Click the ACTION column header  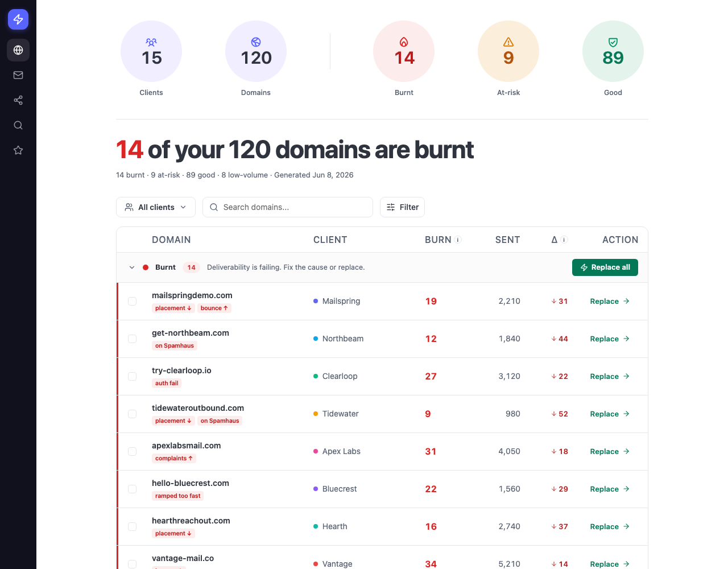click(x=620, y=240)
